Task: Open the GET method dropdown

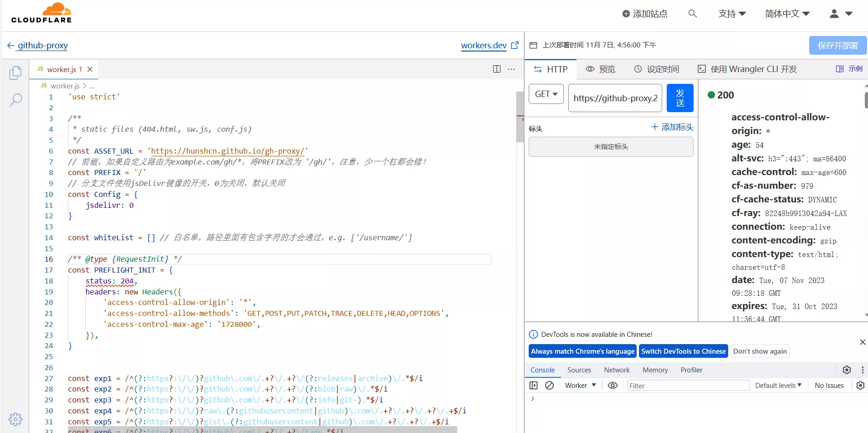Action: click(x=546, y=94)
